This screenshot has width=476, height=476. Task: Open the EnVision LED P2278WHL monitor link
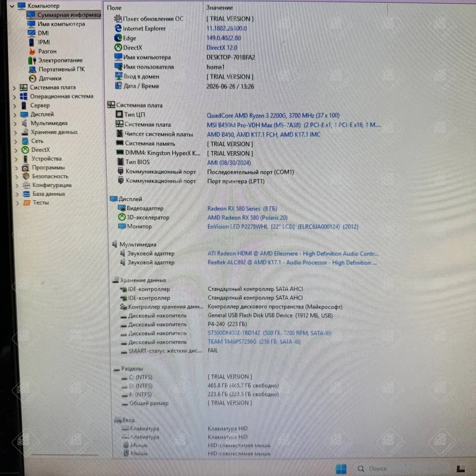(x=283, y=226)
